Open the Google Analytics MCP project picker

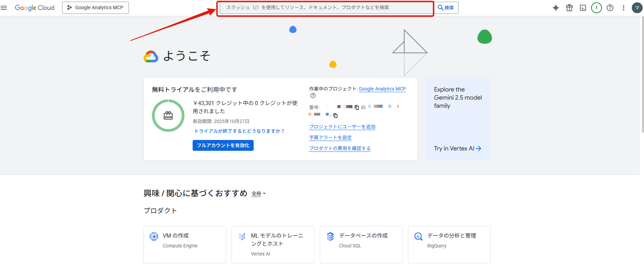[x=95, y=8]
